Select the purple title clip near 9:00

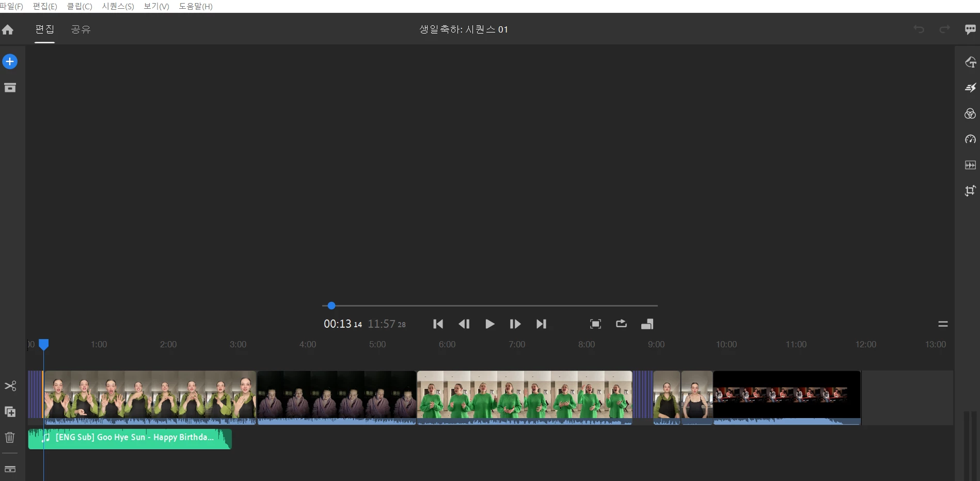[643, 394]
